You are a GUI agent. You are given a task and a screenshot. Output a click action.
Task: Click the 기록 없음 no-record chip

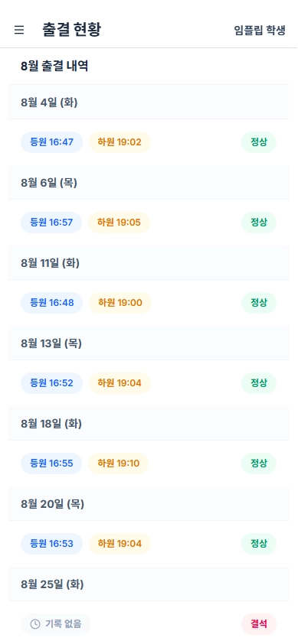point(56,624)
